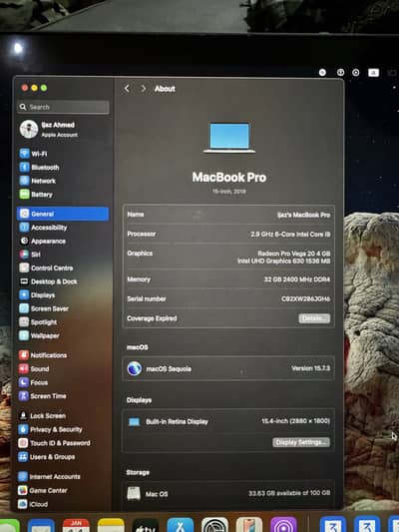
Task: Go forward with the right chevron
Action: coord(144,89)
